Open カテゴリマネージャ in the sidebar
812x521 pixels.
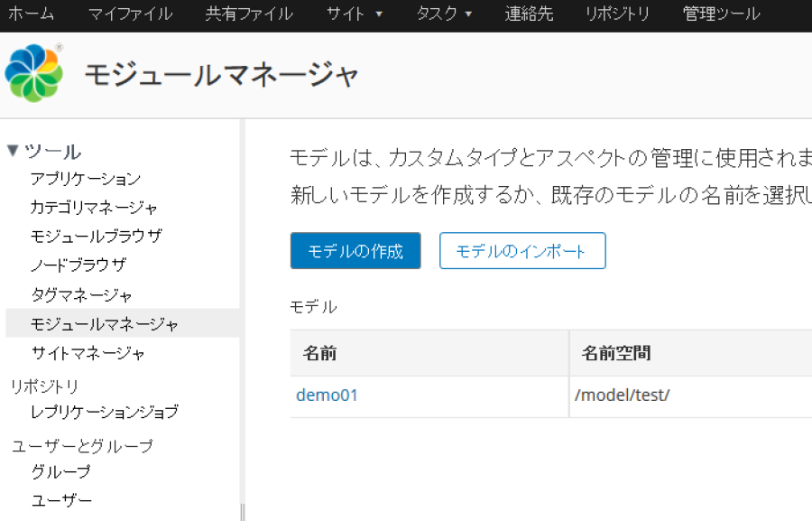(x=94, y=208)
